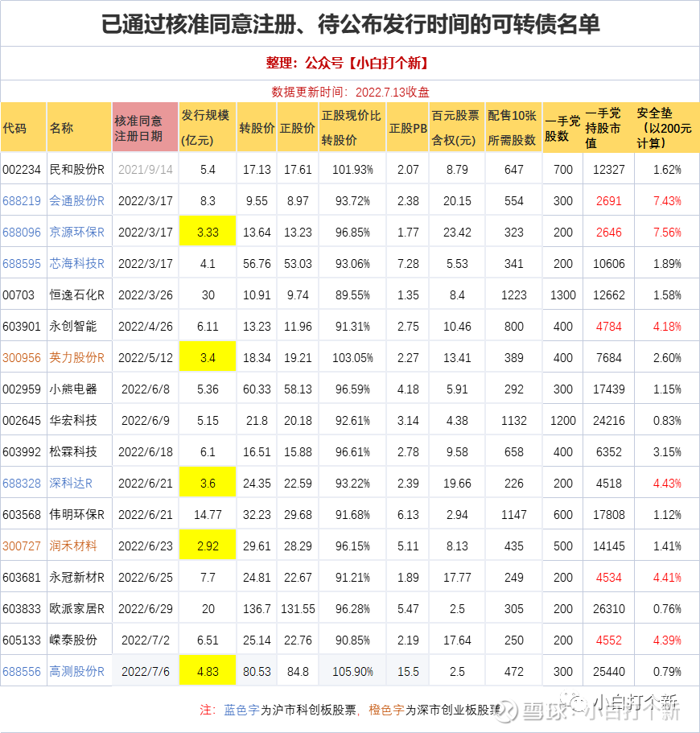Select the red title 整理：公众号【小白打个新】
This screenshot has width=700, height=733.
[348, 63]
